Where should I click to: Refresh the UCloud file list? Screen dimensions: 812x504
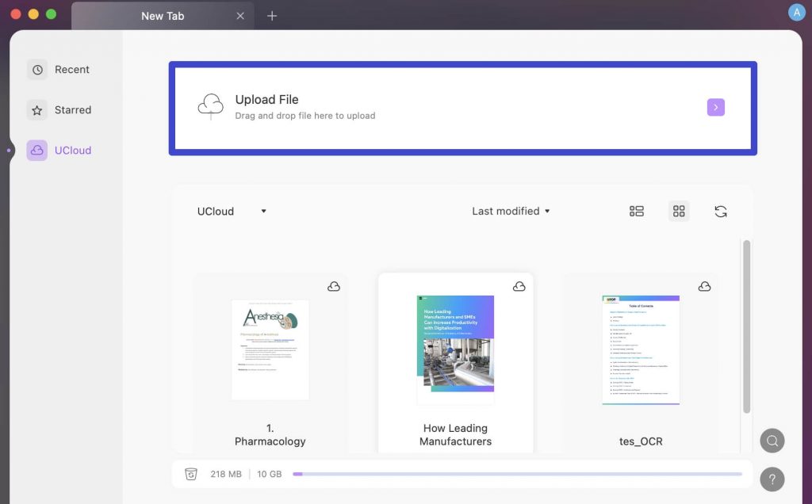[x=720, y=211]
